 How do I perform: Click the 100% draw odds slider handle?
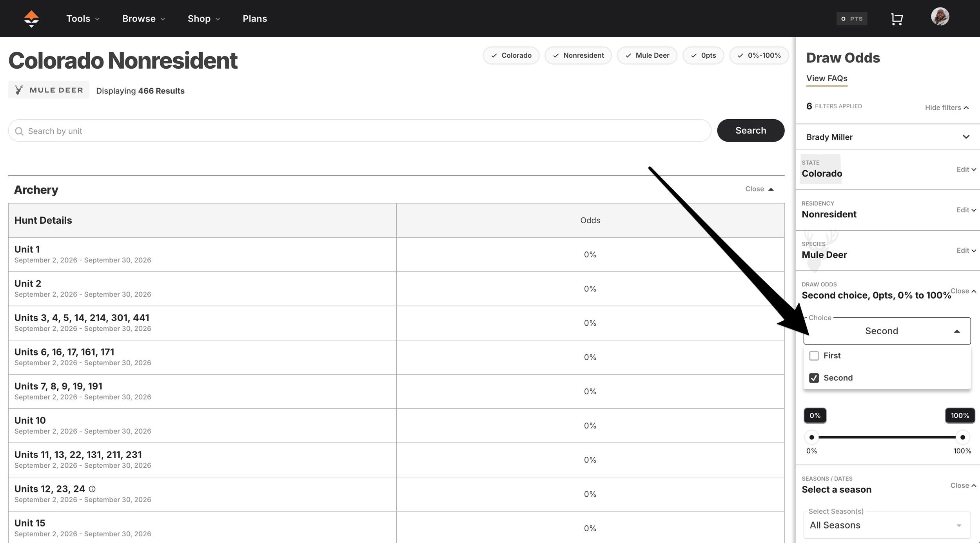(x=962, y=437)
